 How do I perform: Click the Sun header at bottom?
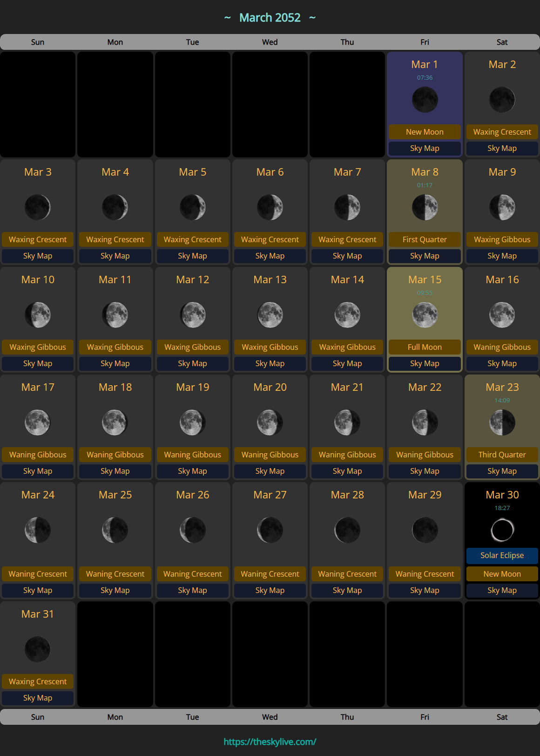click(38, 717)
